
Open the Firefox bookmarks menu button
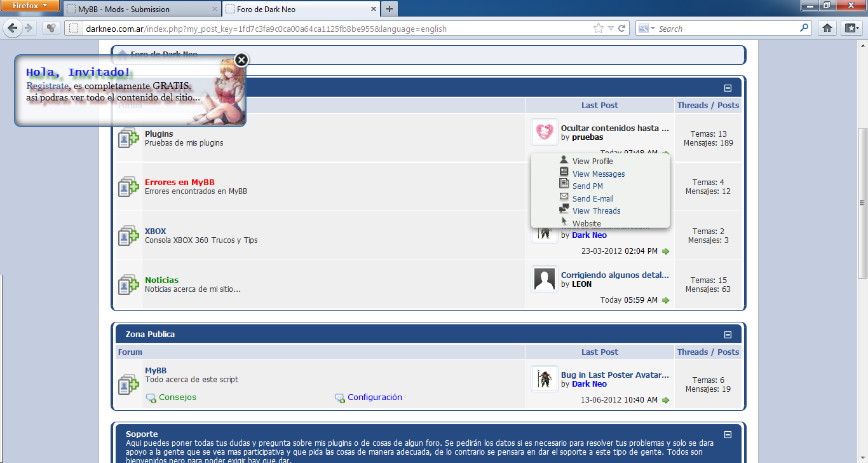pyautogui.click(x=851, y=28)
